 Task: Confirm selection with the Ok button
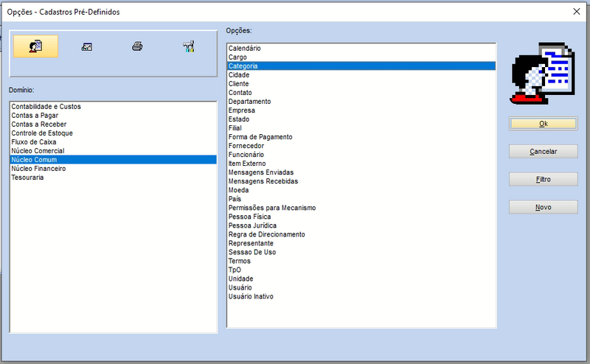pyautogui.click(x=544, y=124)
